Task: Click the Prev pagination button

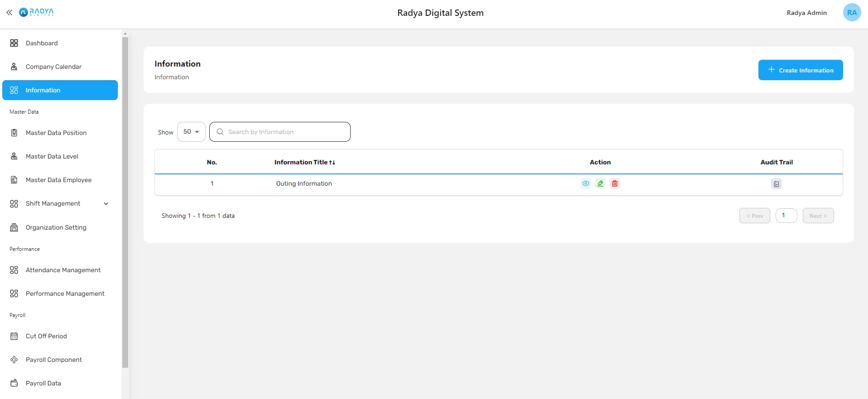Action: (754, 216)
